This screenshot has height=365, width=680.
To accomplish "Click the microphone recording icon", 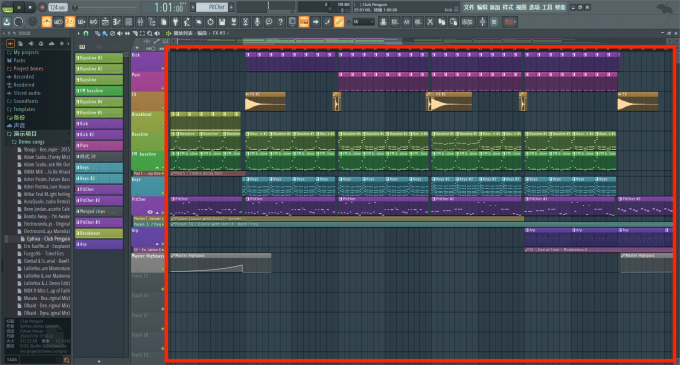I will 257,22.
